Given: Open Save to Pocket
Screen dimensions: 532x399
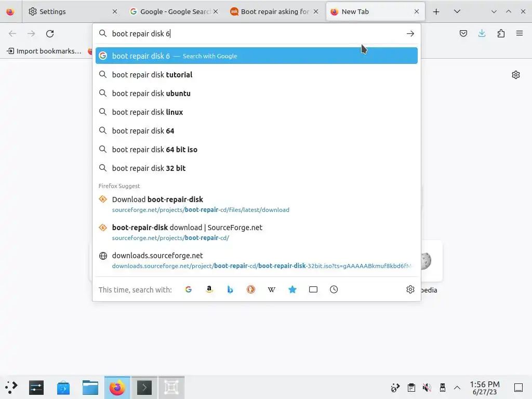Looking at the screenshot, I should coord(463,33).
